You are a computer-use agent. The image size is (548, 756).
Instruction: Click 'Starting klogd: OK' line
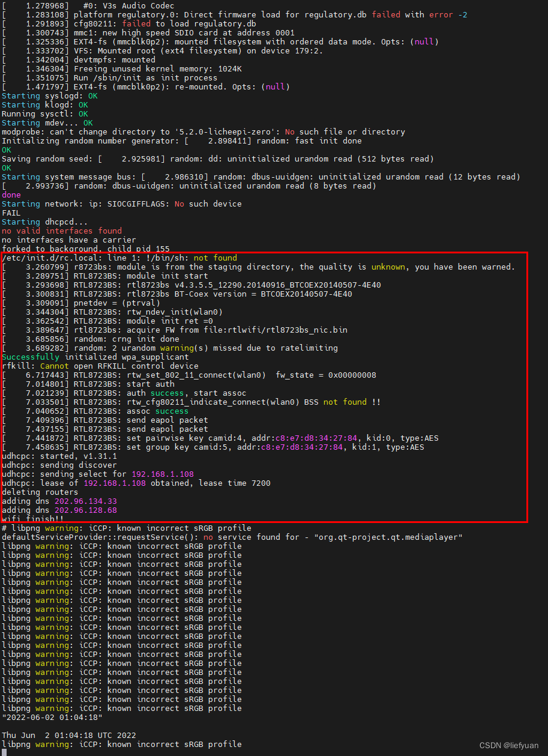coord(45,104)
